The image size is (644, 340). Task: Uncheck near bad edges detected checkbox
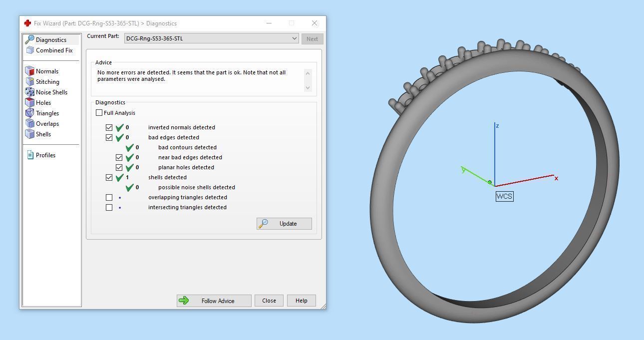(119, 157)
